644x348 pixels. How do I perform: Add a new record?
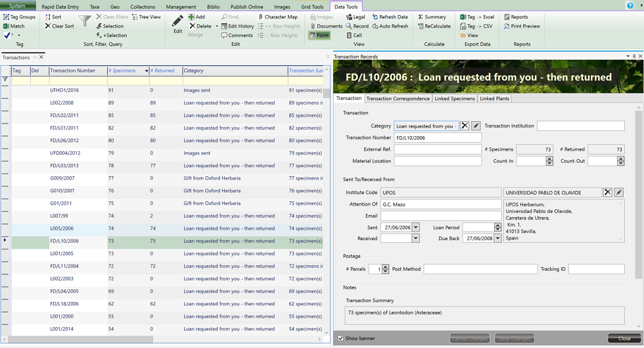(196, 17)
